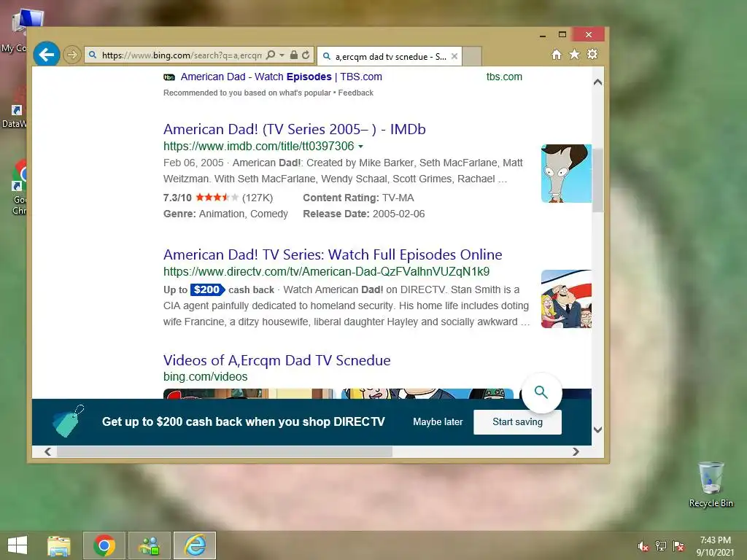Image resolution: width=747 pixels, height=560 pixels.
Task: Click the round floating search button
Action: point(541,392)
